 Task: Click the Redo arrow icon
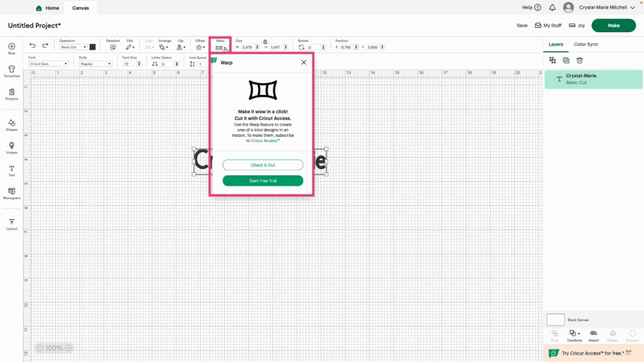tap(45, 45)
